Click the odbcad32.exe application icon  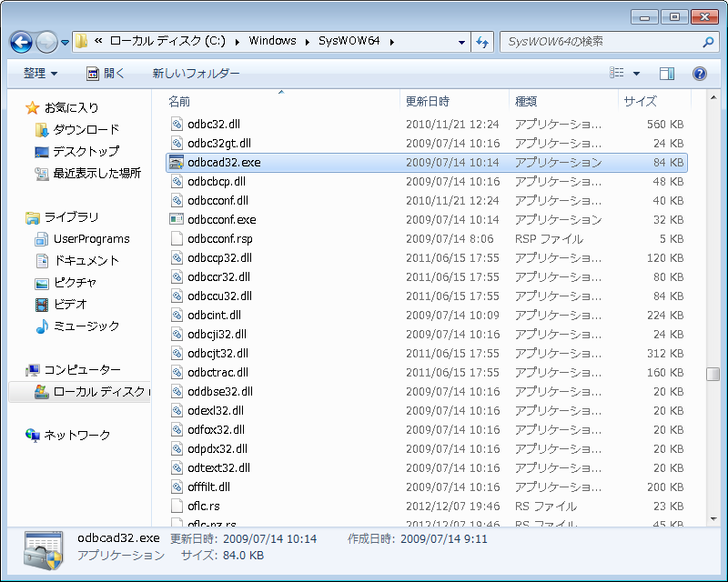tap(177, 162)
